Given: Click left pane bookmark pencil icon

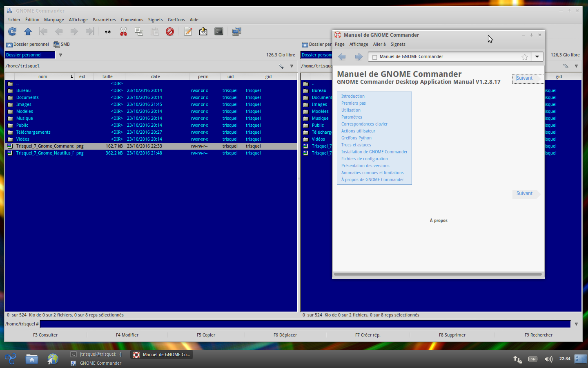Looking at the screenshot, I should [x=281, y=66].
